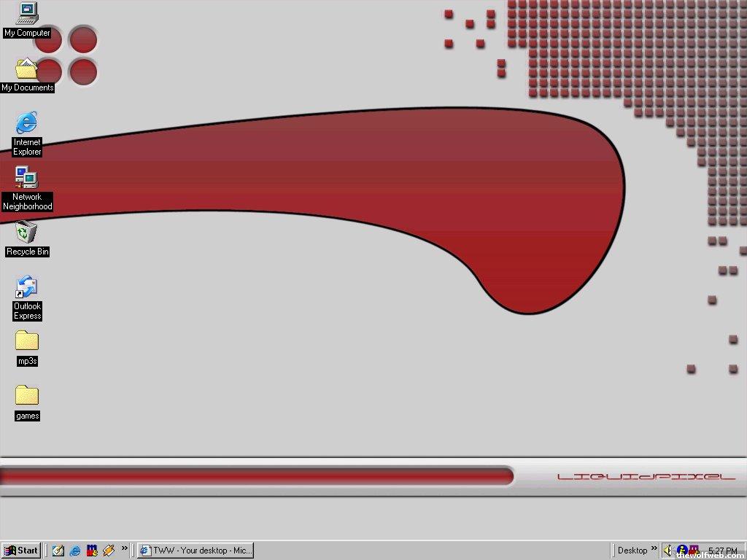Select the mp3s folder
747x560 pixels.
[x=27, y=341]
